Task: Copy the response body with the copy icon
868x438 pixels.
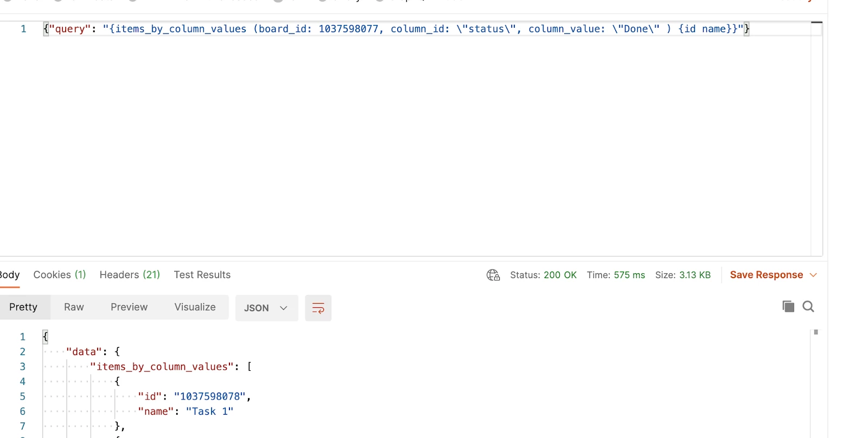Action: point(788,306)
